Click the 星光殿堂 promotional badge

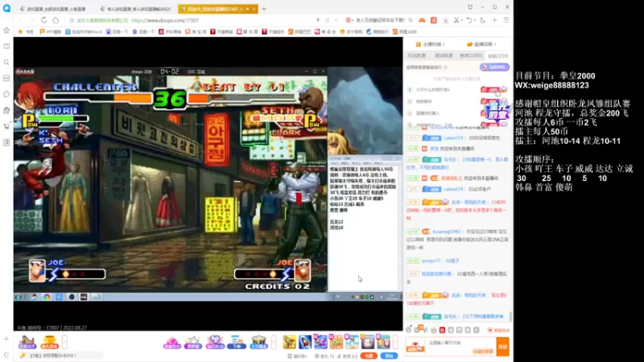498,110
